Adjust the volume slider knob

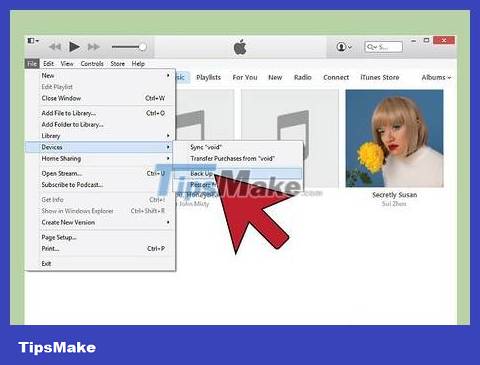coord(142,47)
